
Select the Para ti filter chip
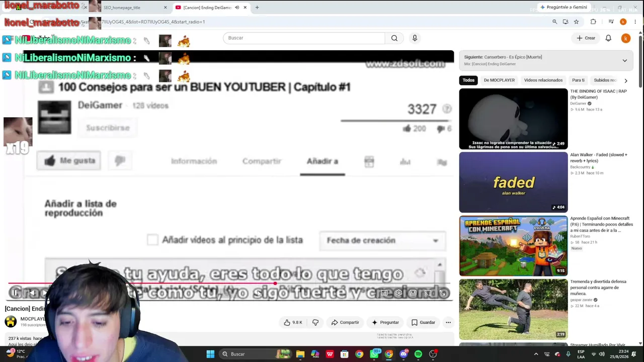point(578,80)
